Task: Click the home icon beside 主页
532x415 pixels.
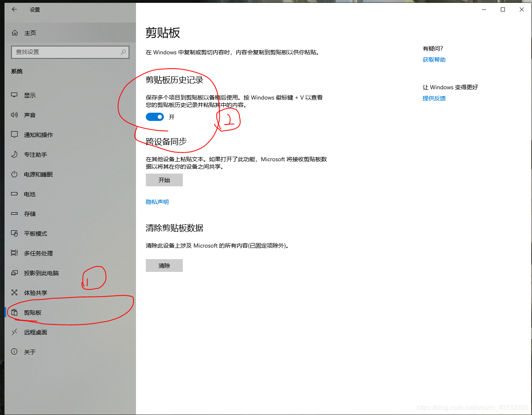Action: (x=15, y=32)
